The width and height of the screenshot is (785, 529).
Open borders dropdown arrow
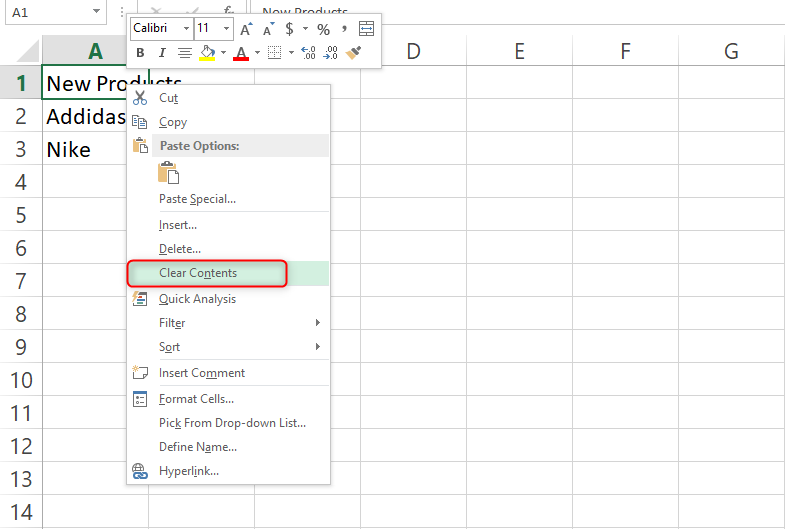coord(291,53)
